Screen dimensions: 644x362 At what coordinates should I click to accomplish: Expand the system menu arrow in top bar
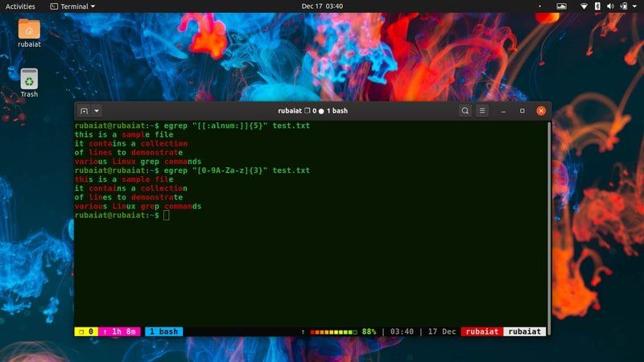635,6
